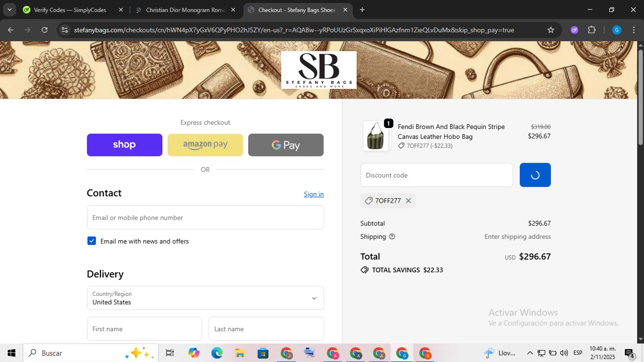Open the notification center icon
Viewport: 644px width, 362px height.
tap(630, 353)
